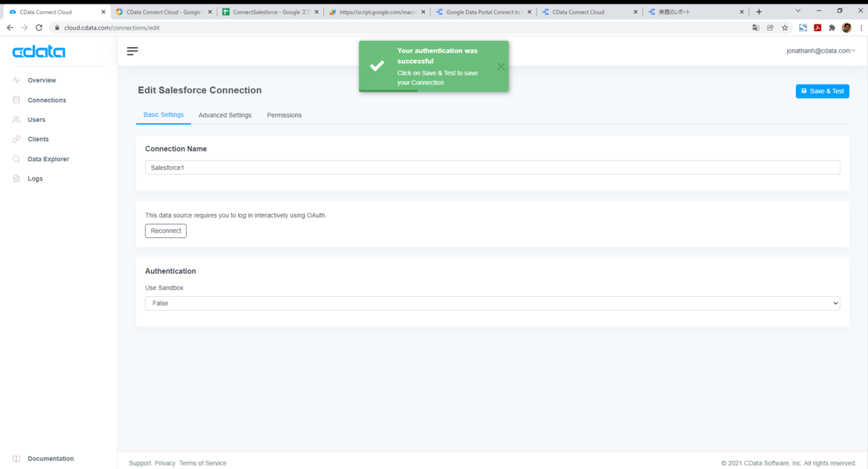Viewport: 868px width, 469px height.
Task: Bookmark this page with star icon
Action: 785,27
